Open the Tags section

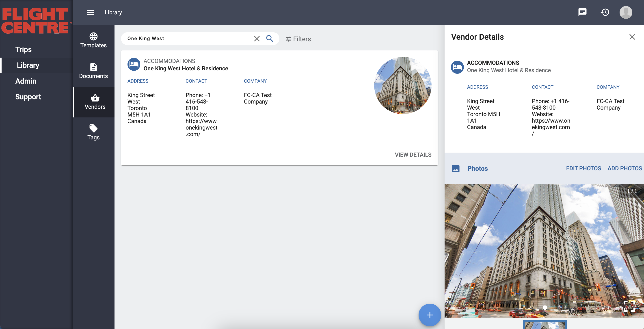coord(93,132)
